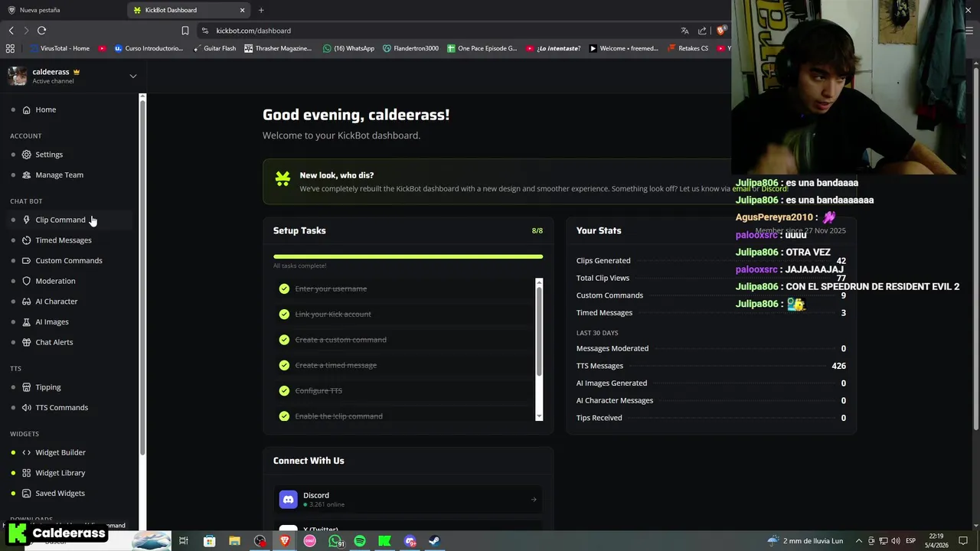Click the Clips Generated stat label
The image size is (980, 551).
pyautogui.click(x=603, y=261)
